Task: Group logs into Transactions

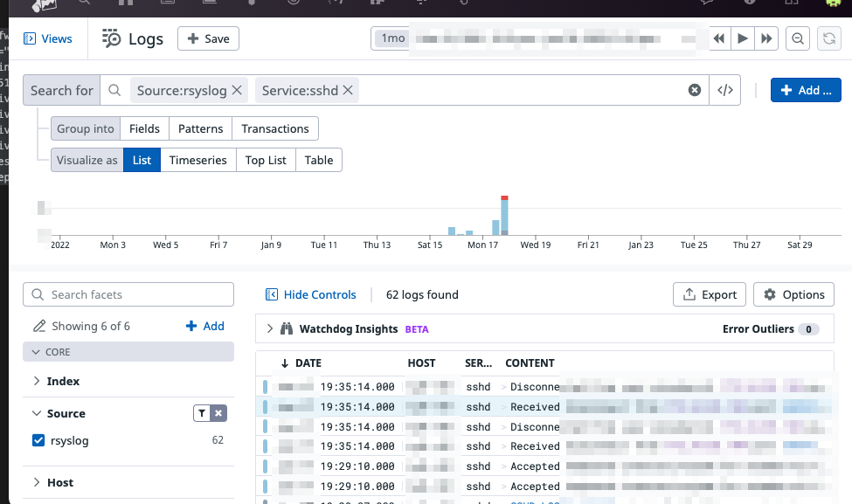Action: pyautogui.click(x=275, y=128)
